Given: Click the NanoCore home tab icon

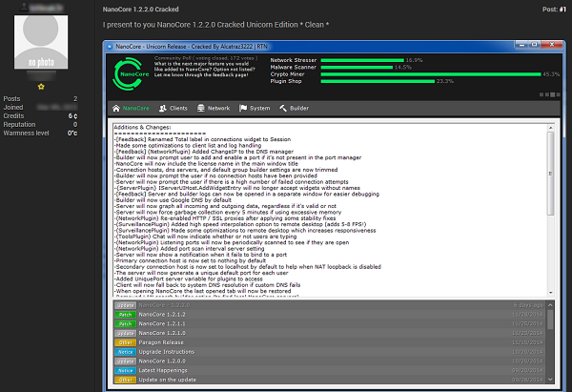Looking at the screenshot, I should pyautogui.click(x=116, y=108).
